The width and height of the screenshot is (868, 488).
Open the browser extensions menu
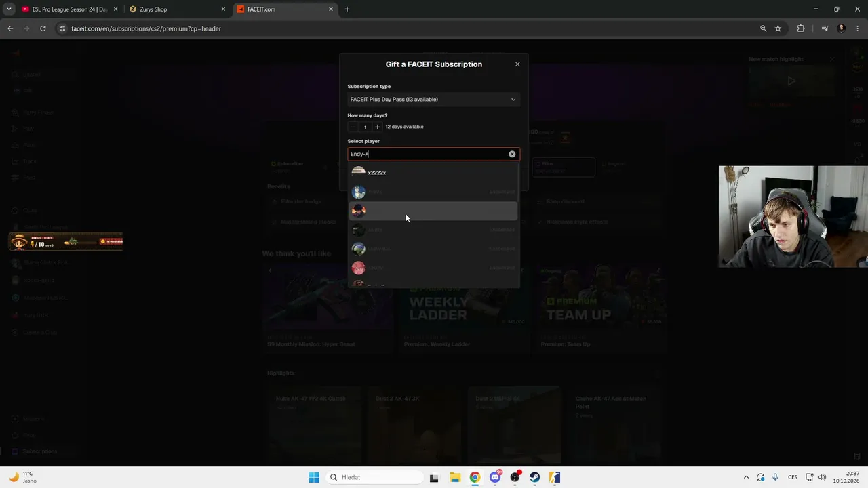[x=801, y=28]
